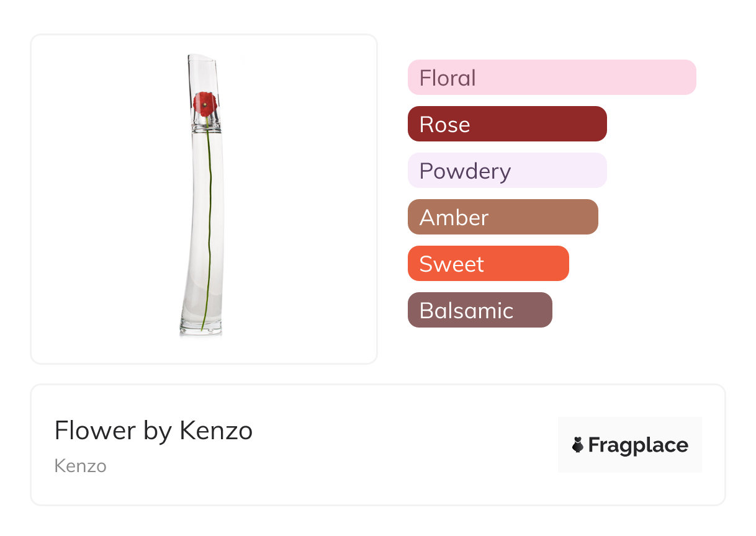
Task: Click the red poppy flower in the bottle
Action: 205,103
